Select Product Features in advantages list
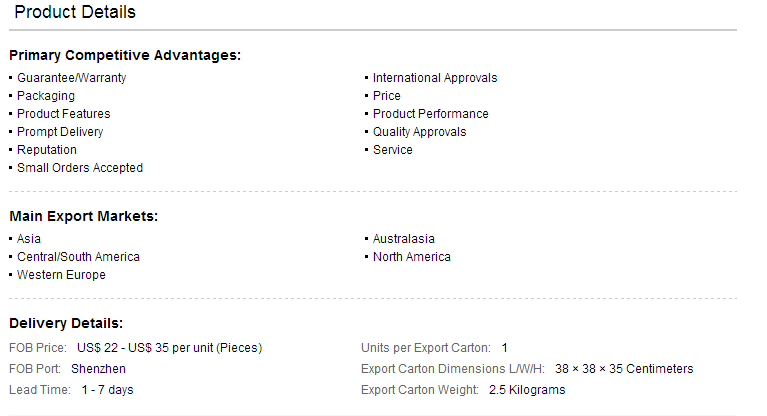The image size is (767, 416). point(64,114)
